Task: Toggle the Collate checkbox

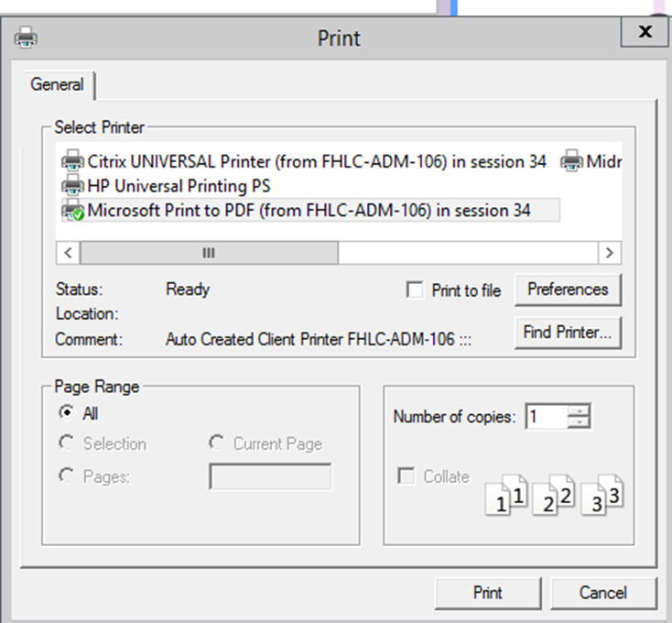Action: (406, 475)
